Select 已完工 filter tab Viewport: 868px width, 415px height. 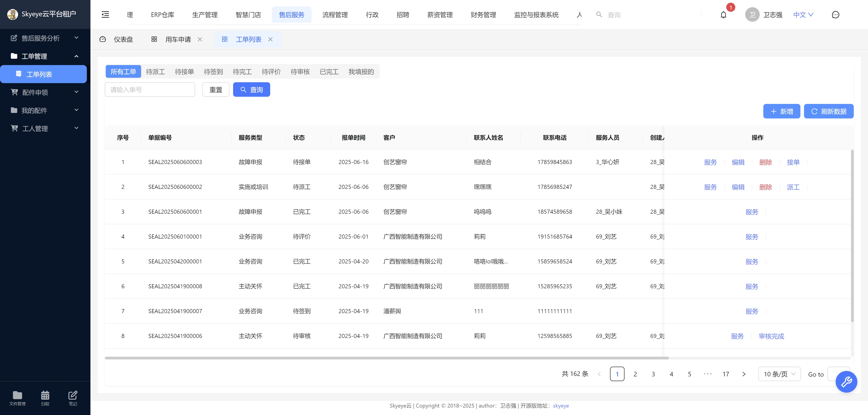329,72
